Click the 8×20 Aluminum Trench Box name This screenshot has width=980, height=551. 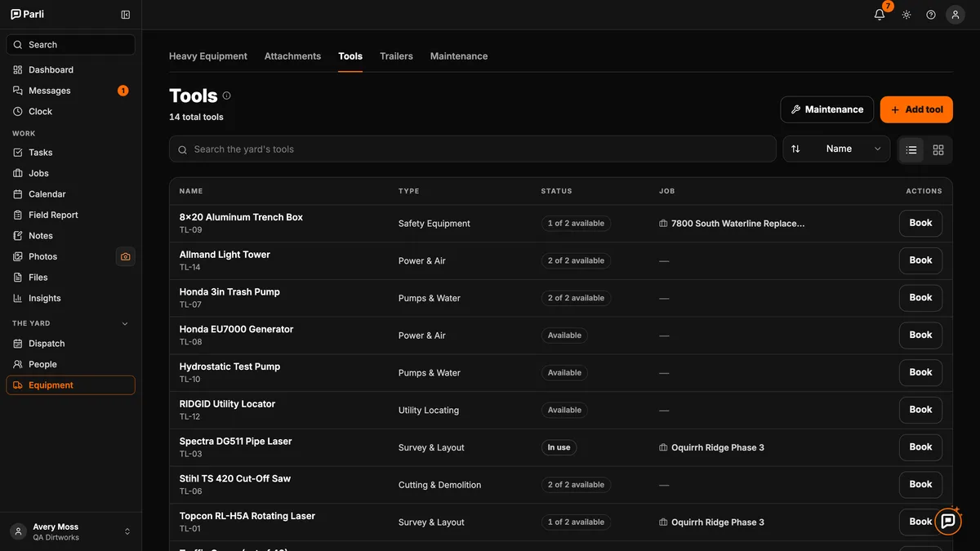pos(241,217)
